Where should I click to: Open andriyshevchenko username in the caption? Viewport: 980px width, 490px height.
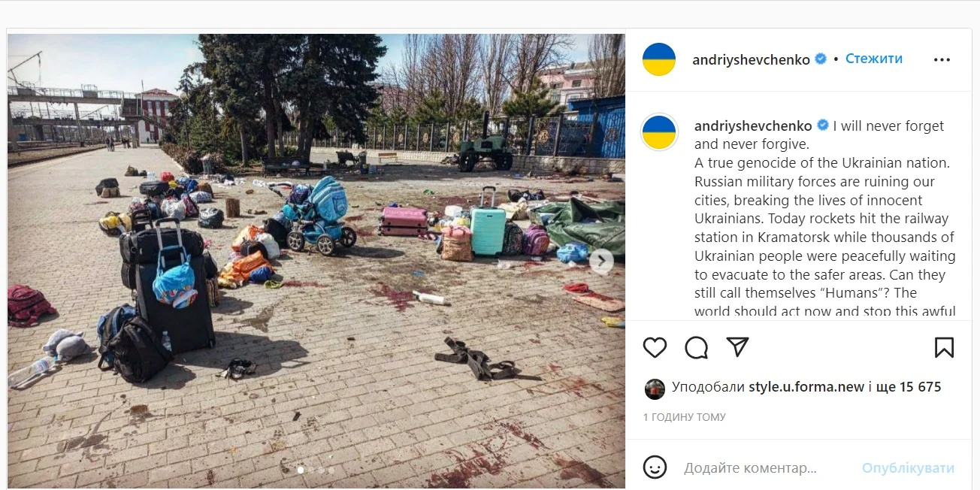click(753, 126)
